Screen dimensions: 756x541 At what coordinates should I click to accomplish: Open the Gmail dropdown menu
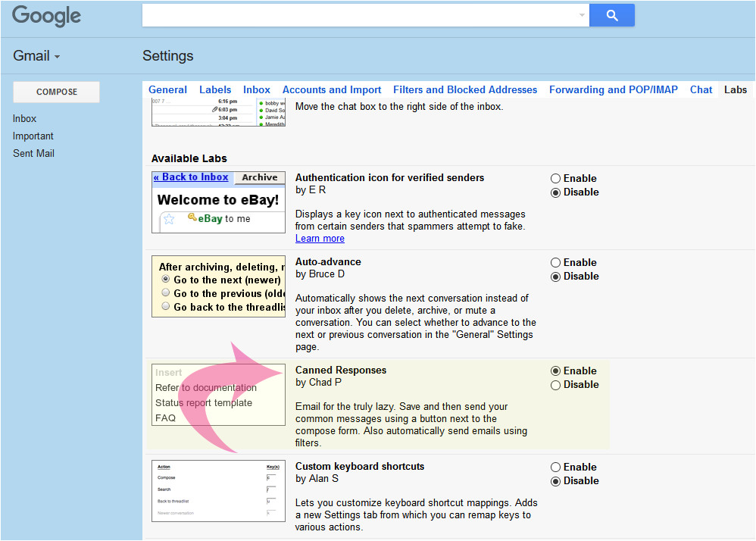coord(36,56)
